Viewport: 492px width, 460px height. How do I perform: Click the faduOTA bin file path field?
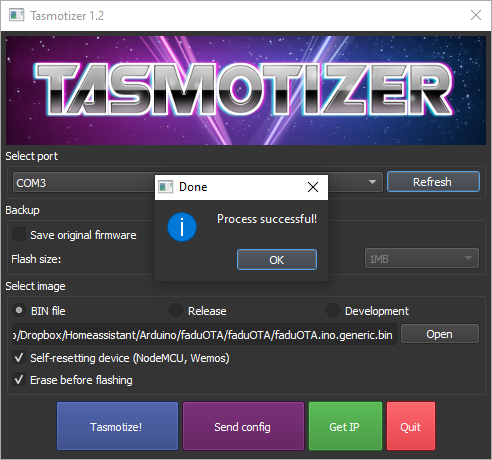click(x=204, y=334)
